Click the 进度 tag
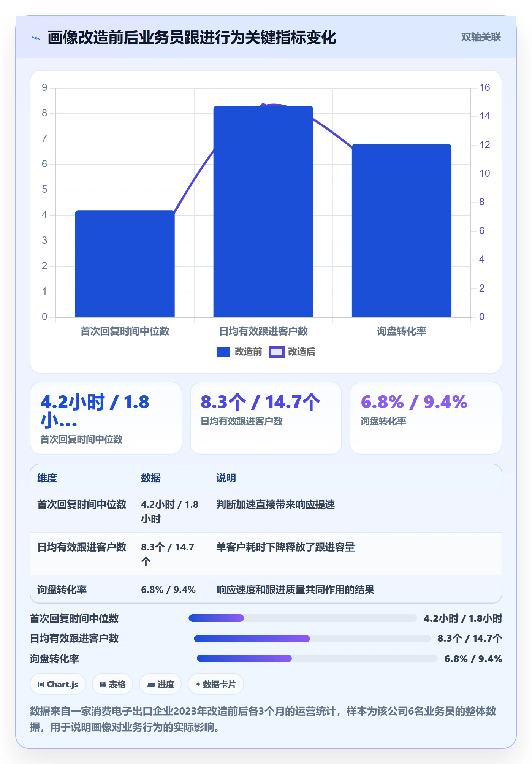This screenshot has height=764, width=532. [160, 684]
